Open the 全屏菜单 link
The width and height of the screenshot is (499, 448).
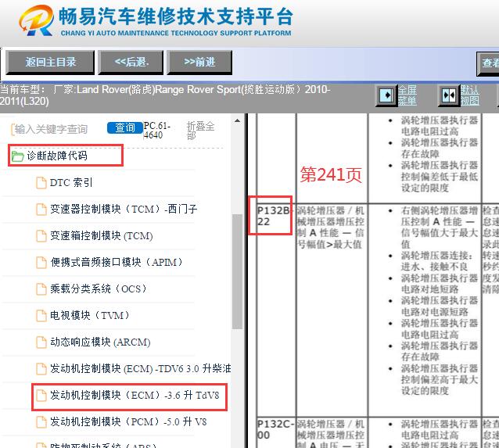[407, 95]
